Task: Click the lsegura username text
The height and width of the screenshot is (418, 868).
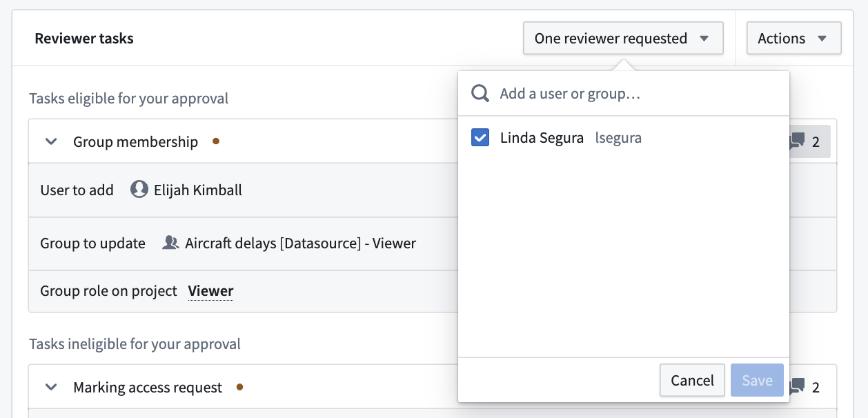Action: click(x=618, y=138)
